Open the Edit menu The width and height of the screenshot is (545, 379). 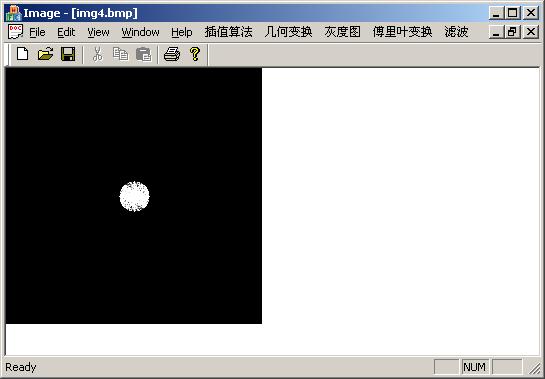coord(66,32)
